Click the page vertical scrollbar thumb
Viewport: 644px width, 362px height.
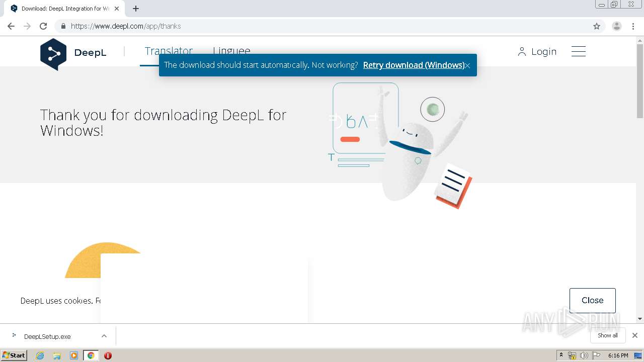640,80
